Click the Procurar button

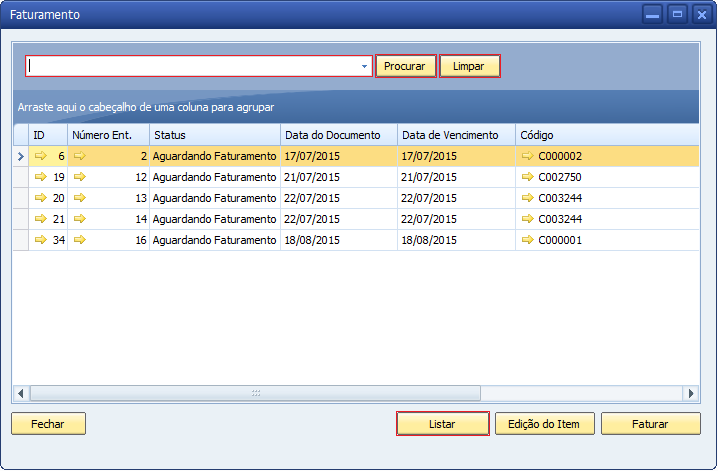click(x=405, y=66)
